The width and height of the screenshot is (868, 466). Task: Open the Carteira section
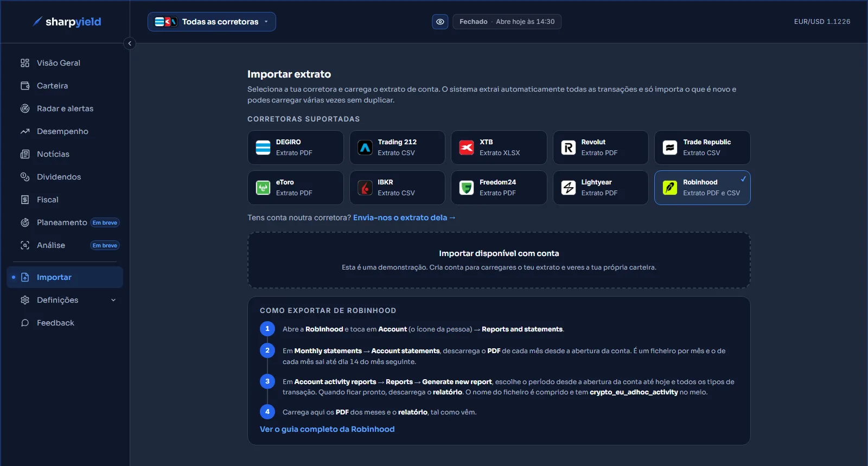point(65,86)
